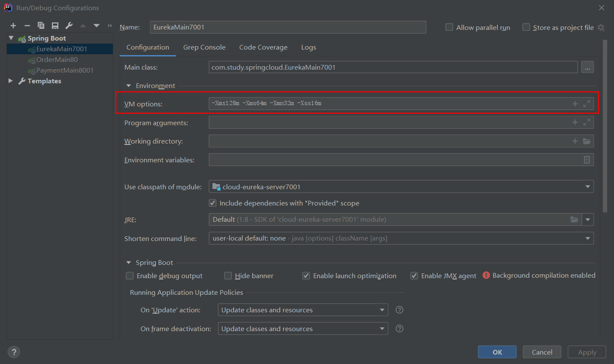
Task: Uncheck Include dependencies with Provided scope
Action: (x=213, y=203)
